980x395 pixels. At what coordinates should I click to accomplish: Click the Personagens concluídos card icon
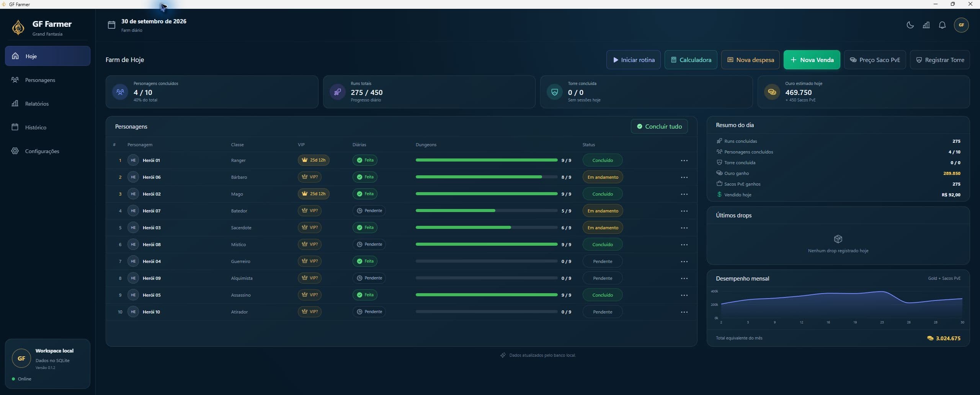(120, 92)
